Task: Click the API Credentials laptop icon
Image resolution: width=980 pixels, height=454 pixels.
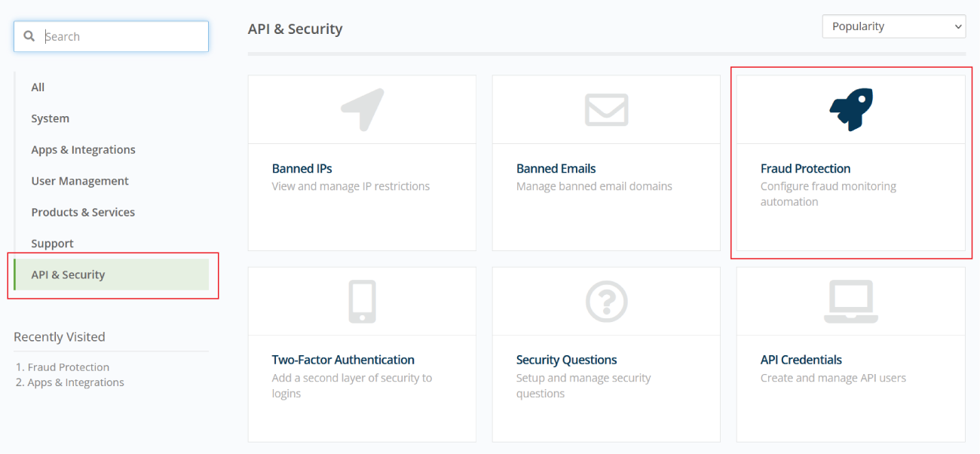Action: (851, 302)
